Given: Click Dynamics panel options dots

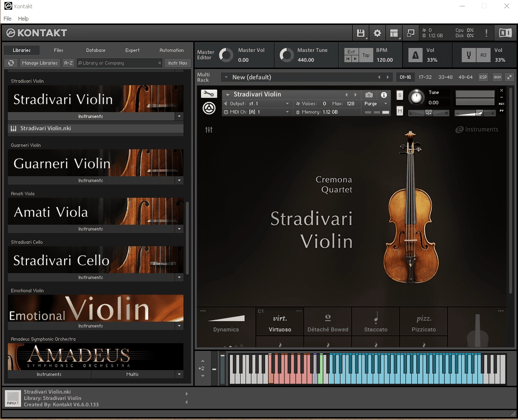Looking at the screenshot, I should 203,311.
